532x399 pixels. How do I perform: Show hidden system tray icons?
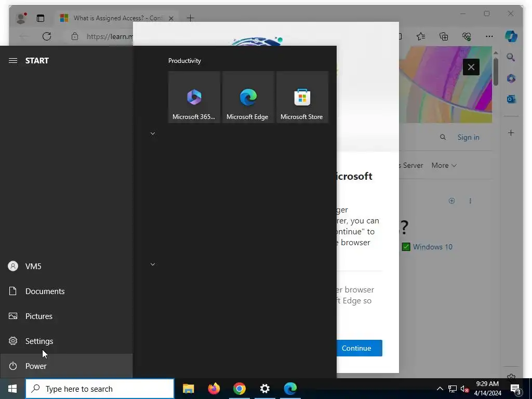(x=440, y=389)
